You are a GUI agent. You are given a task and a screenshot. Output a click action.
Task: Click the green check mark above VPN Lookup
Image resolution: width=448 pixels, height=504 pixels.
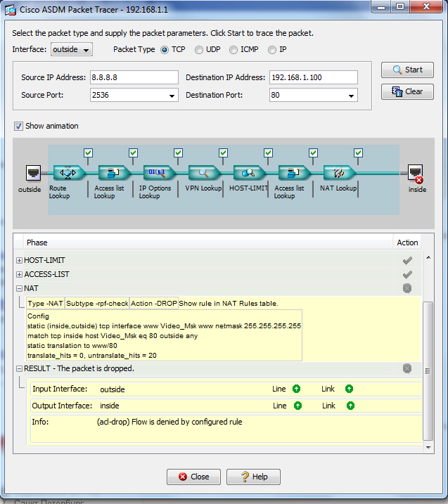[223, 153]
